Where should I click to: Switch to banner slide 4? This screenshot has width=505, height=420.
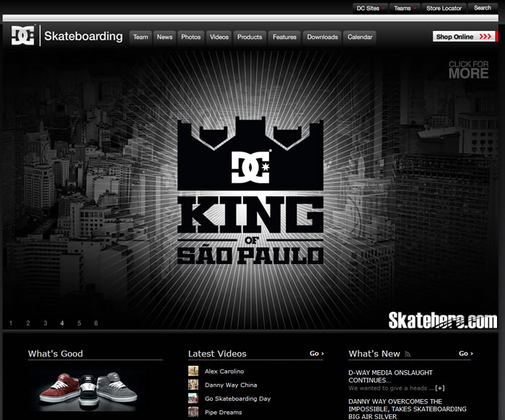coord(62,323)
